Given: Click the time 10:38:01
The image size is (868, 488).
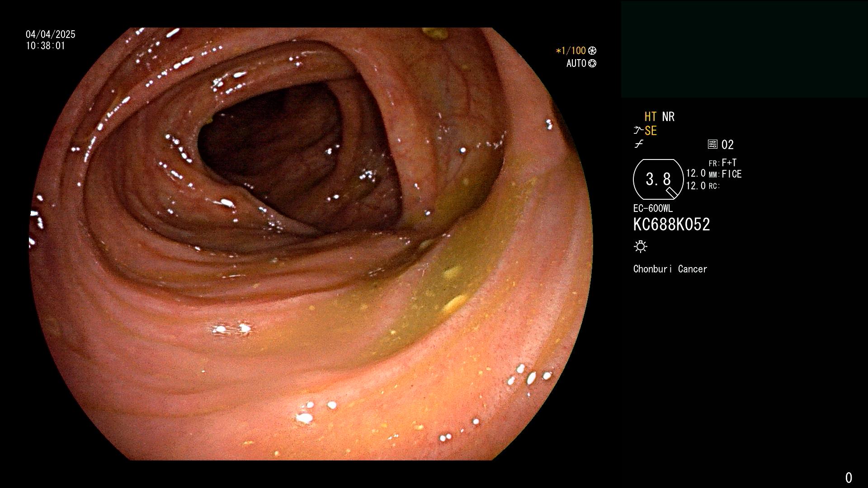Looking at the screenshot, I should coord(45,46).
